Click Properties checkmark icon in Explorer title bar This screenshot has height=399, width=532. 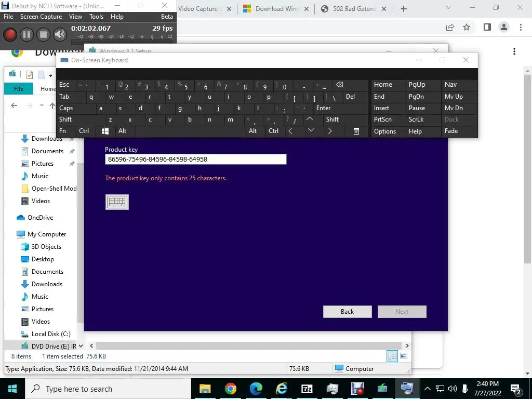30,74
